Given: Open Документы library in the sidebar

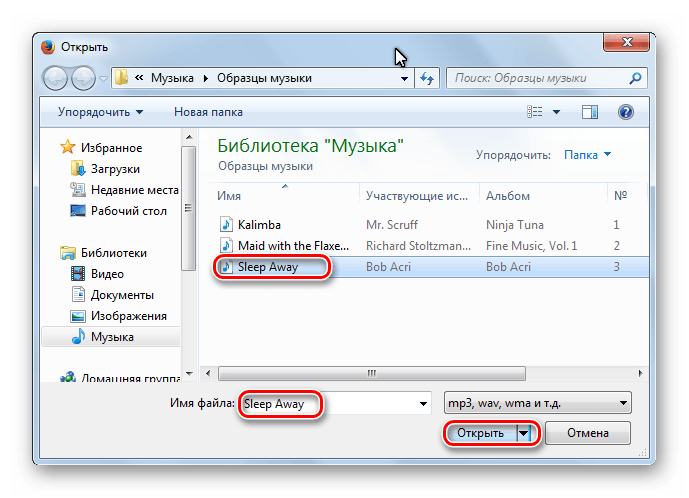Looking at the screenshot, I should coord(122,295).
